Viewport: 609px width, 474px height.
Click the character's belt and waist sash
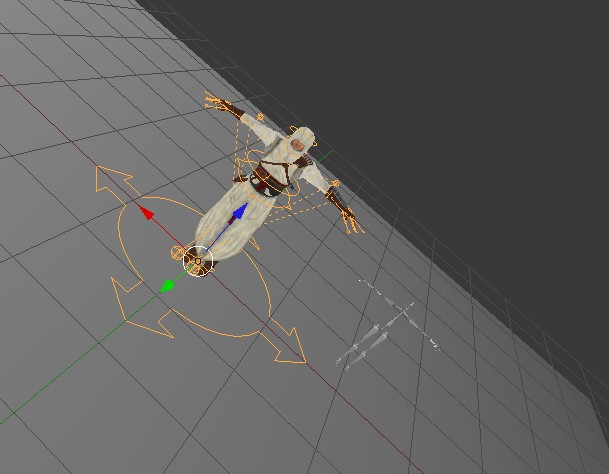[x=270, y=182]
